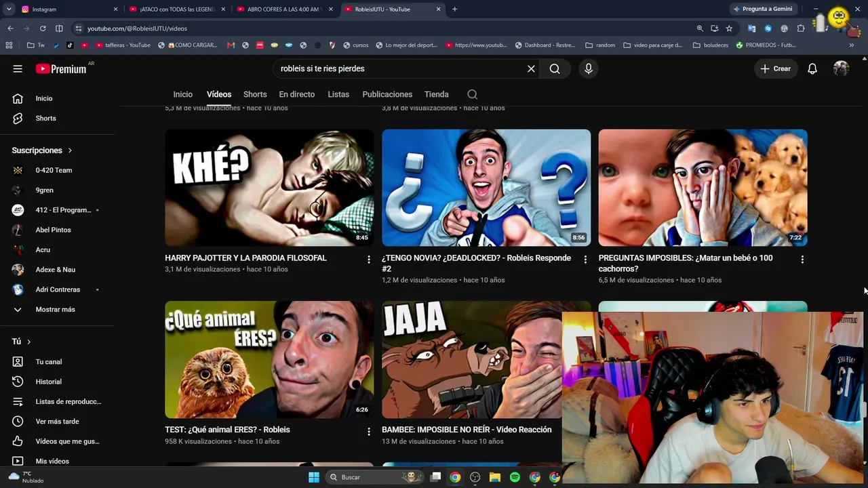
Task: Open the Chrome extensions puzzle icon
Action: [801, 28]
